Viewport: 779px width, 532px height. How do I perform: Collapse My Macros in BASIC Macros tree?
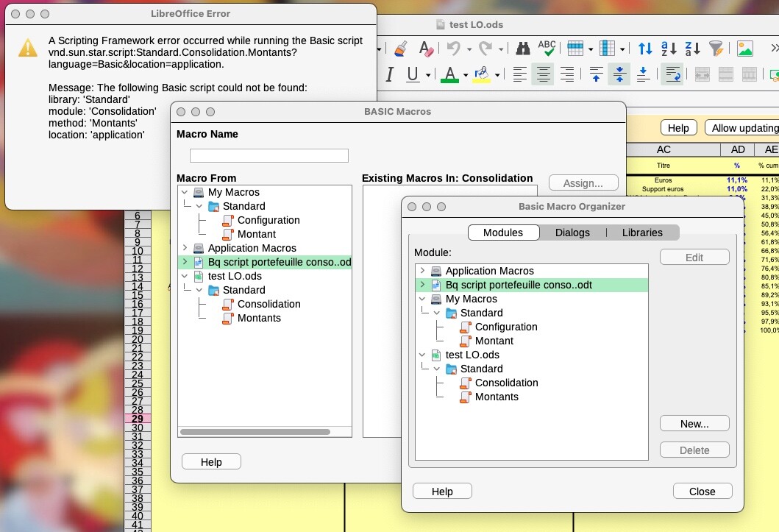click(185, 192)
